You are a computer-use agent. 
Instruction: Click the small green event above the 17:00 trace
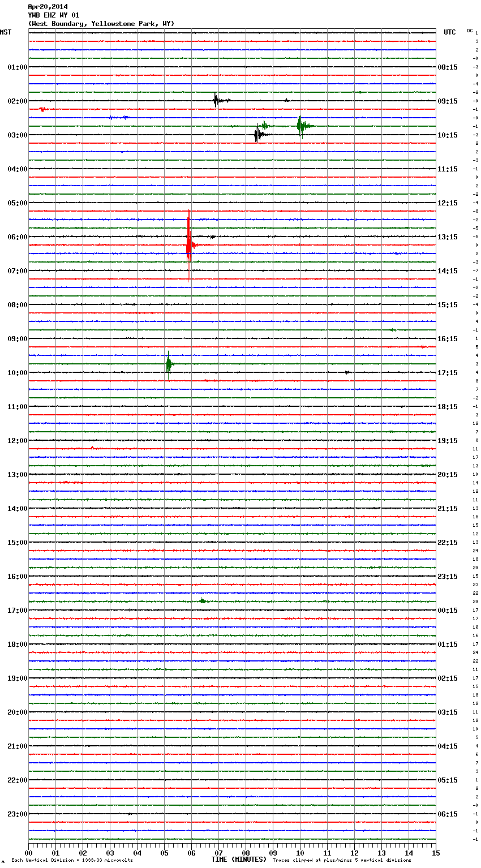coord(203,601)
